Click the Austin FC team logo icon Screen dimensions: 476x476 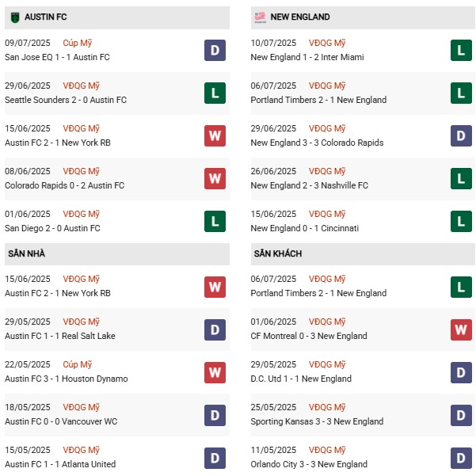(x=14, y=17)
